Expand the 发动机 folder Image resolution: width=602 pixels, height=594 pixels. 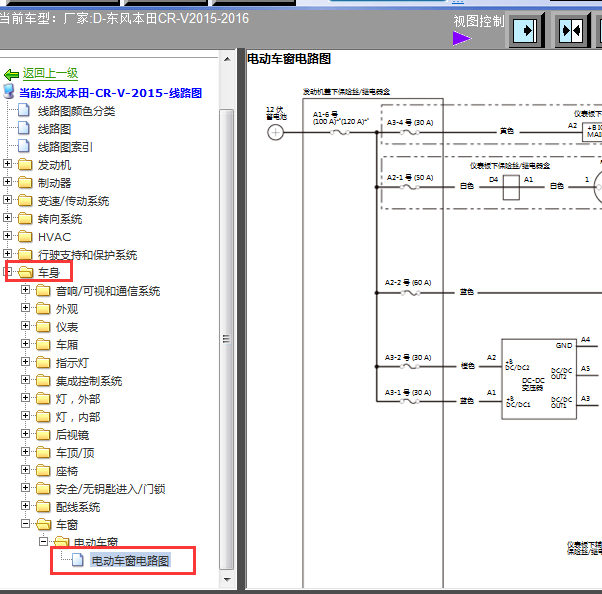pos(7,164)
